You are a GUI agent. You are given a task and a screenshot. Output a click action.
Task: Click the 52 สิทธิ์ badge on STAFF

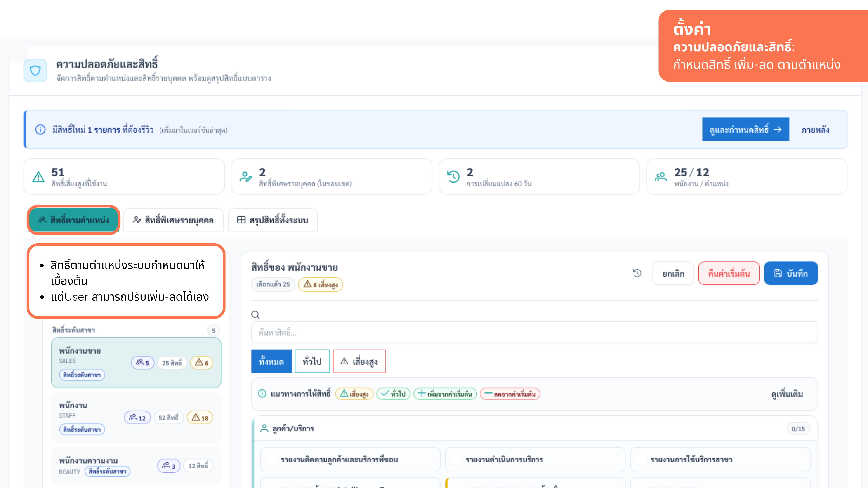pyautogui.click(x=168, y=418)
